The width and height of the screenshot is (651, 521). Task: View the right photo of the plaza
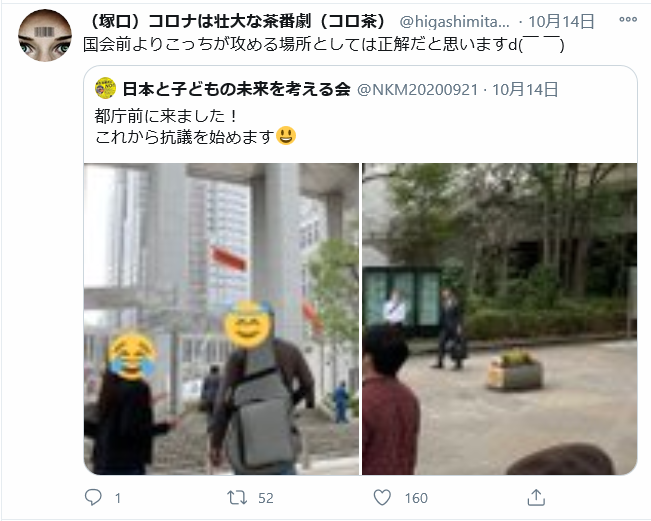pyautogui.click(x=499, y=319)
